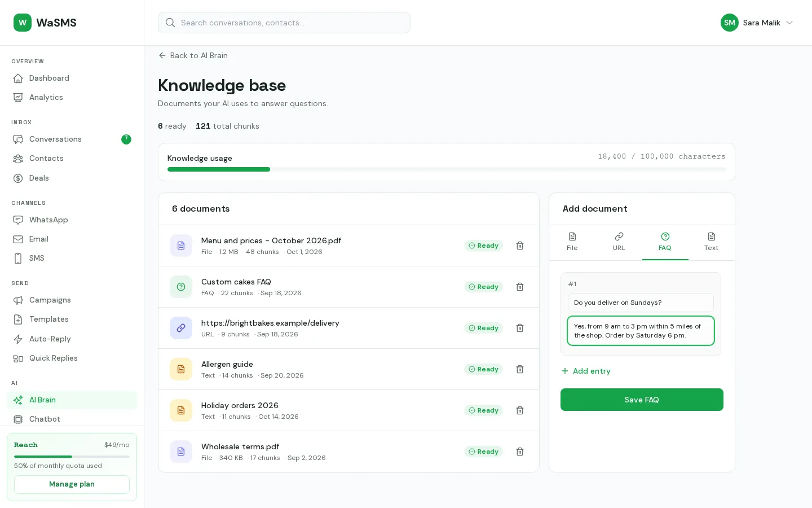Add another FAQ entry
This screenshot has height=508, width=812.
point(586,371)
